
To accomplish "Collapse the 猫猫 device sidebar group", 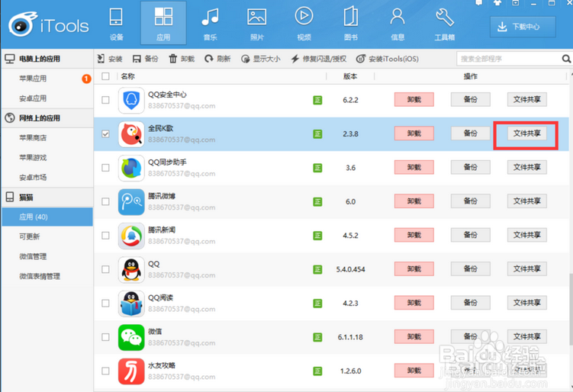I will point(47,198).
